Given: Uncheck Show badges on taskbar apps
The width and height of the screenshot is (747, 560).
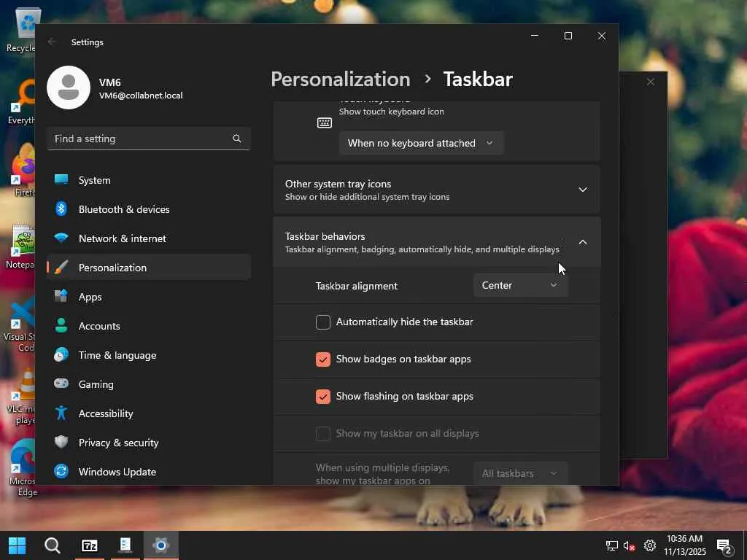Looking at the screenshot, I should pos(323,359).
